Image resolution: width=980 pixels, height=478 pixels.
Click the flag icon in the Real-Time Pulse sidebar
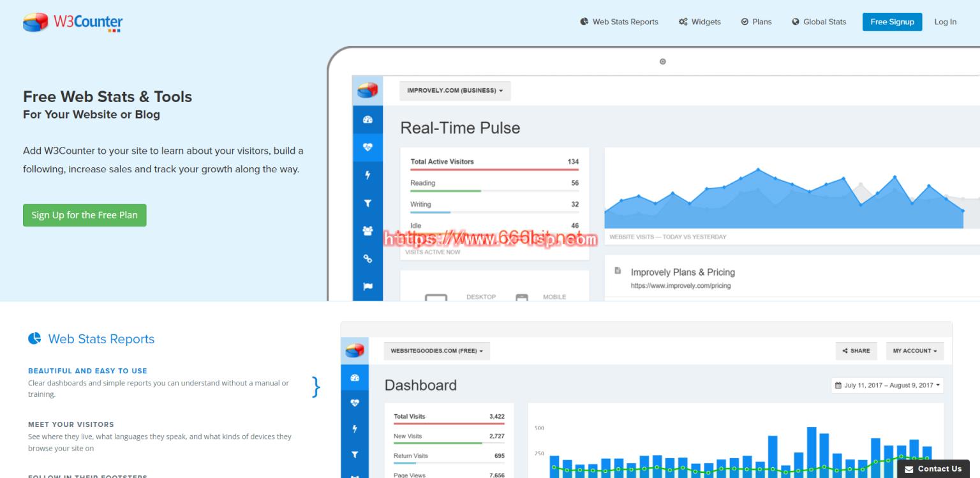[x=367, y=287]
